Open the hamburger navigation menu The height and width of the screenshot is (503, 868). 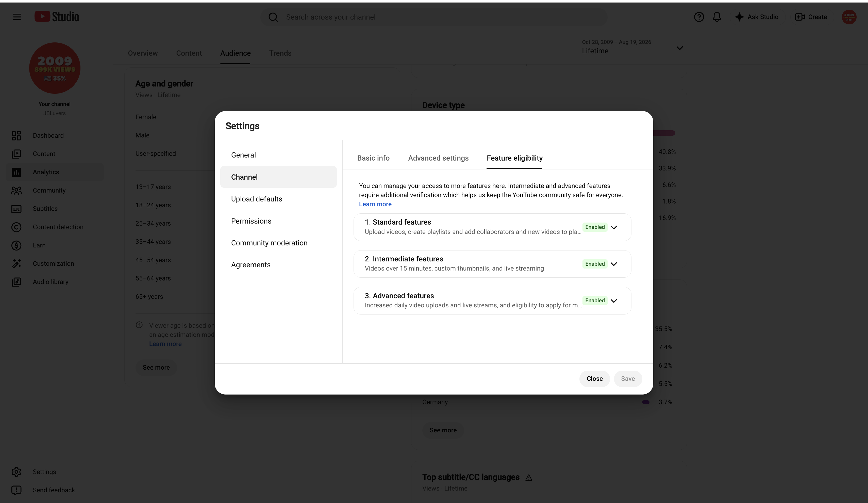coord(17,17)
